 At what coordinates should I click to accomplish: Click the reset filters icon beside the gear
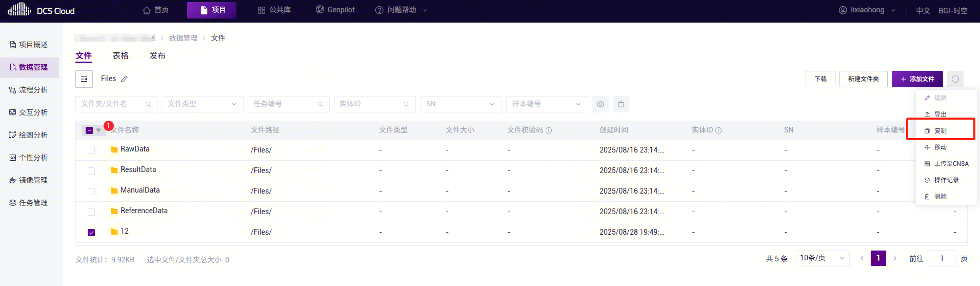point(621,104)
